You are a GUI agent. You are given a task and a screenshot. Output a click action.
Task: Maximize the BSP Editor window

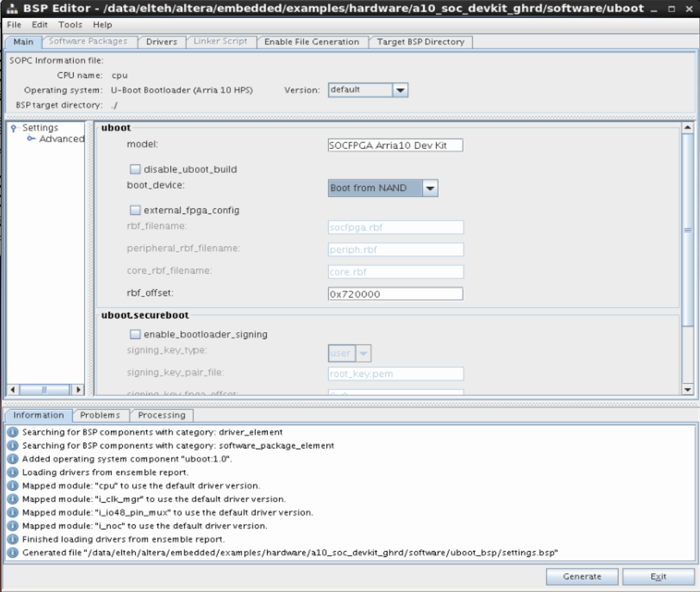click(x=672, y=9)
